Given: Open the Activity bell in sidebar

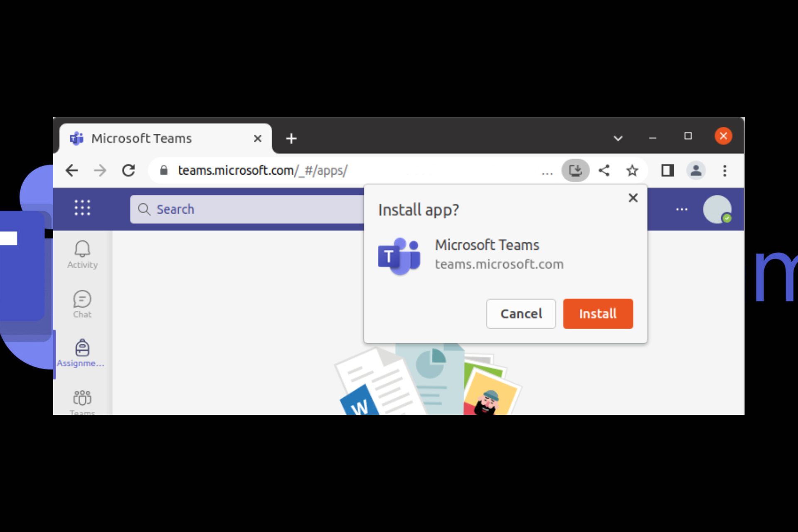Looking at the screenshot, I should coord(82,254).
